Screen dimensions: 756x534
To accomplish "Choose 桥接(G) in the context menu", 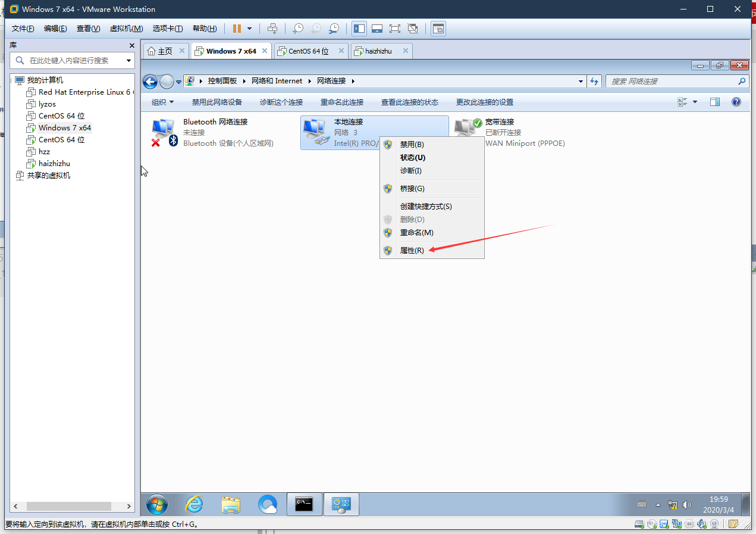I will pyautogui.click(x=432, y=189).
